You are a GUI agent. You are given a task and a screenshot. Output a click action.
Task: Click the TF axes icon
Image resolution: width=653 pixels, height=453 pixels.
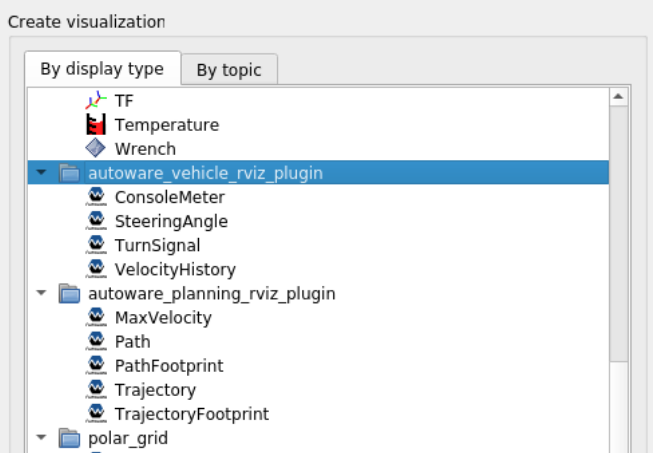pos(95,101)
